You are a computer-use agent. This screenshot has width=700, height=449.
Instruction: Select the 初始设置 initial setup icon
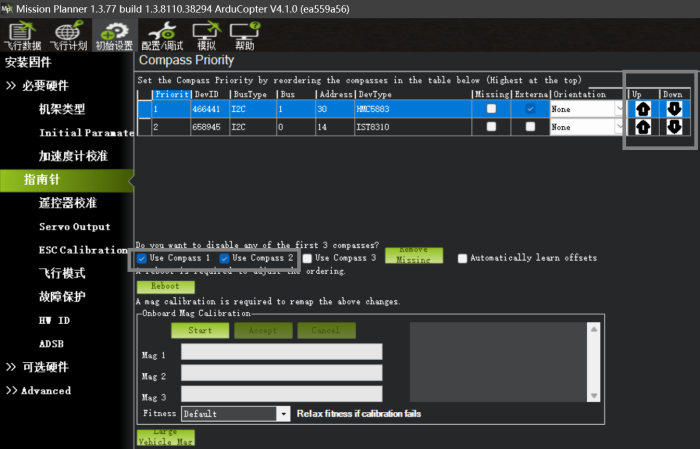coord(114,36)
